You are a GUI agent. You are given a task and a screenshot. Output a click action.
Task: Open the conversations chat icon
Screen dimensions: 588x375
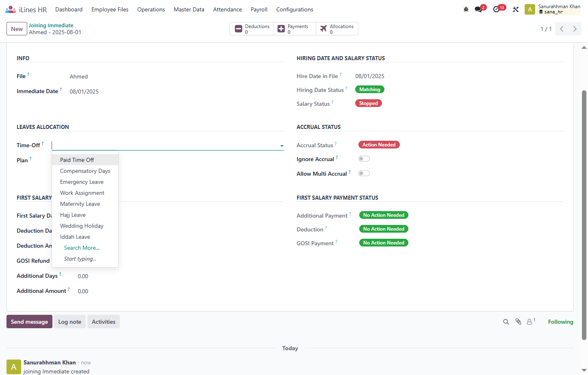478,9
